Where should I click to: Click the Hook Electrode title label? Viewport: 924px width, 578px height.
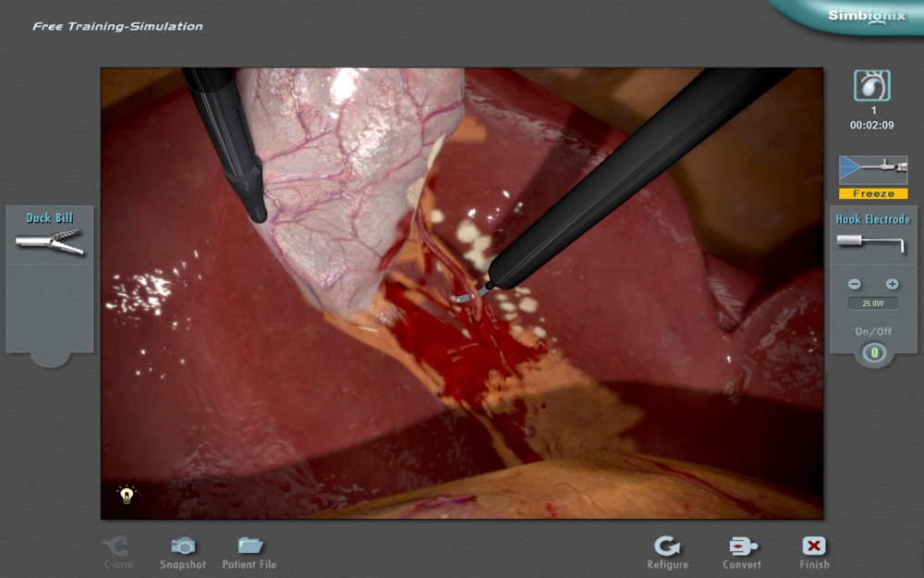[873, 219]
